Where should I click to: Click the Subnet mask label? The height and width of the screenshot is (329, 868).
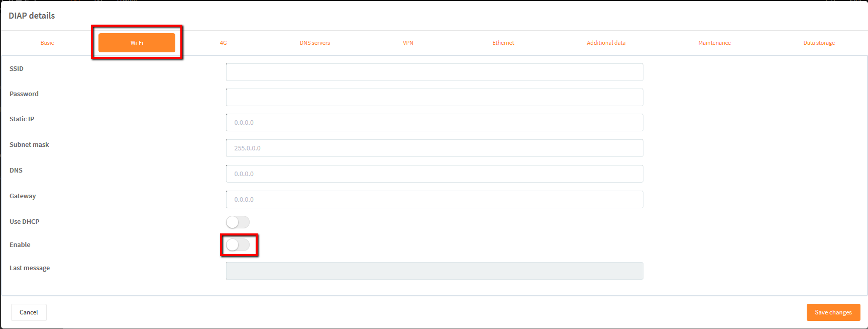coord(29,144)
